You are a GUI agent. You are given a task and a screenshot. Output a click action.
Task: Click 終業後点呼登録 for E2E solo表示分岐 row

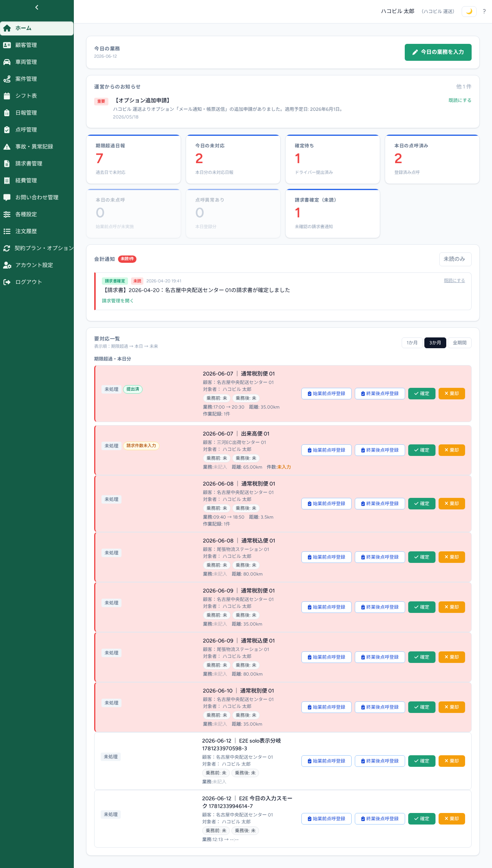pos(380,761)
